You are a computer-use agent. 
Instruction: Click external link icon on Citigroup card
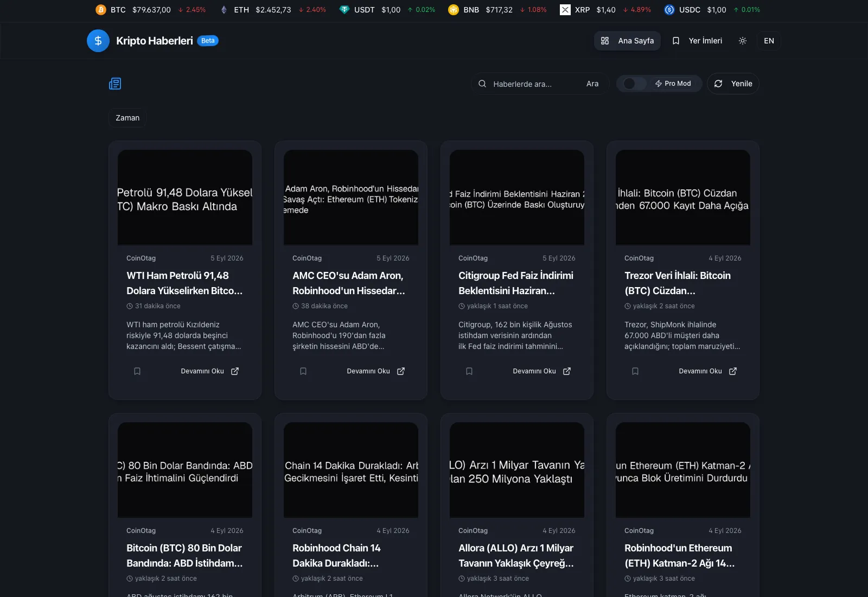coord(567,371)
